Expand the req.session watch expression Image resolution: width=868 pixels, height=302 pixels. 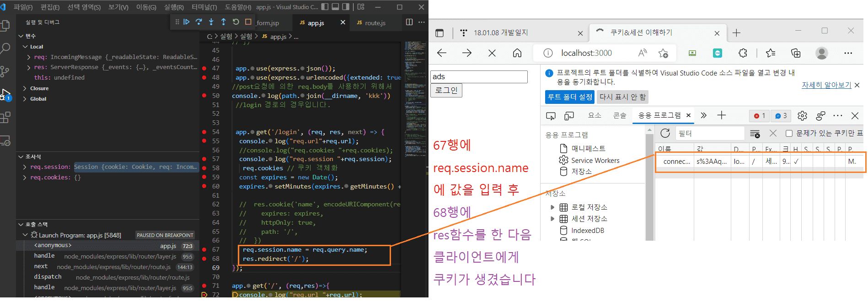(25, 167)
